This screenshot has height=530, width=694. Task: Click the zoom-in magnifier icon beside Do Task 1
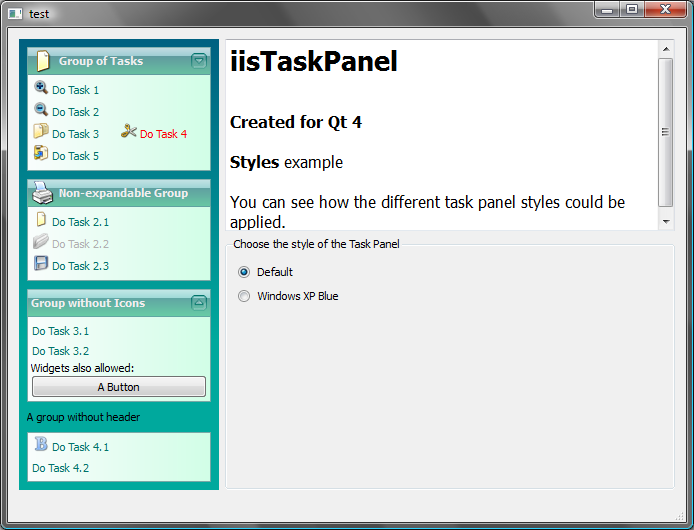click(41, 87)
